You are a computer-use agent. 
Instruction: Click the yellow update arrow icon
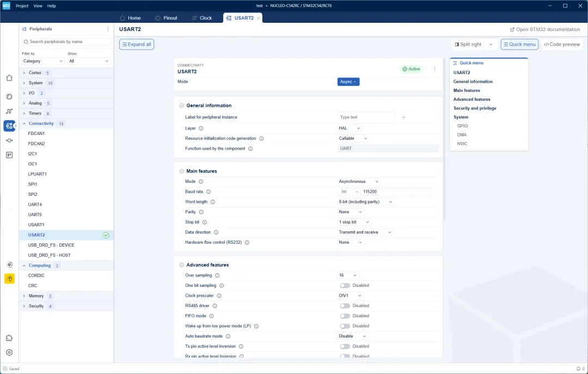click(x=9, y=279)
